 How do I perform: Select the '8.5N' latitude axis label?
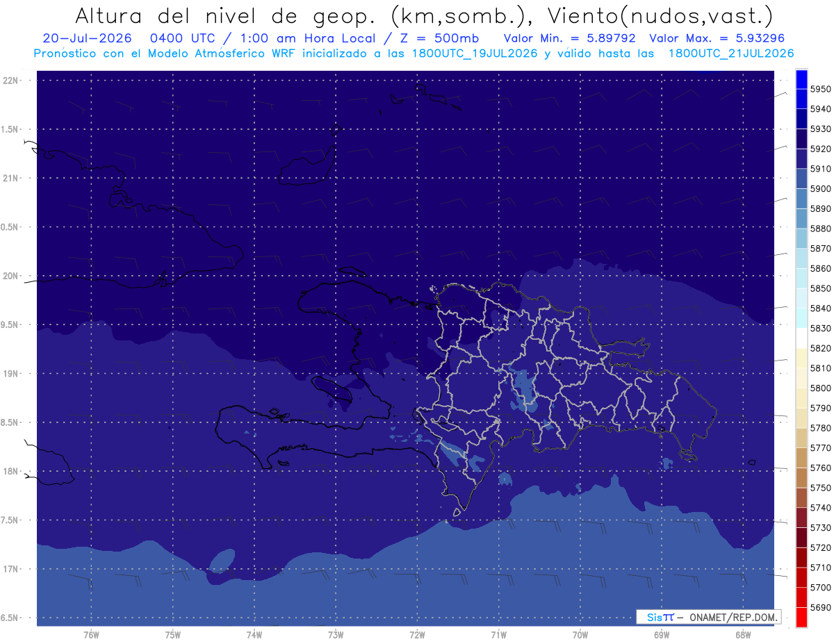10,422
